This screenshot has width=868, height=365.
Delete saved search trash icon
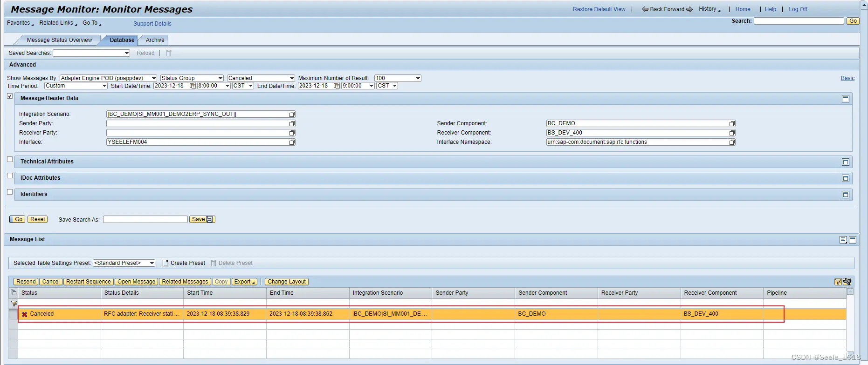169,53
